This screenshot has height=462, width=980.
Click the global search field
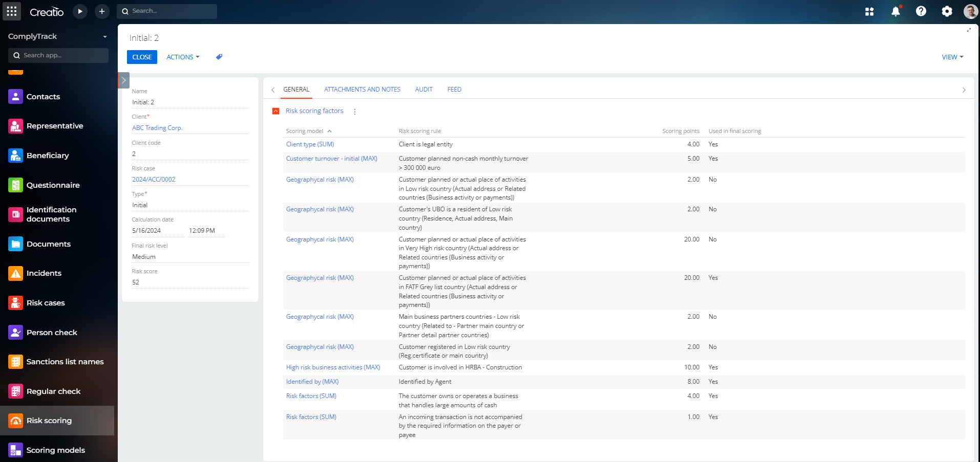pos(167,11)
